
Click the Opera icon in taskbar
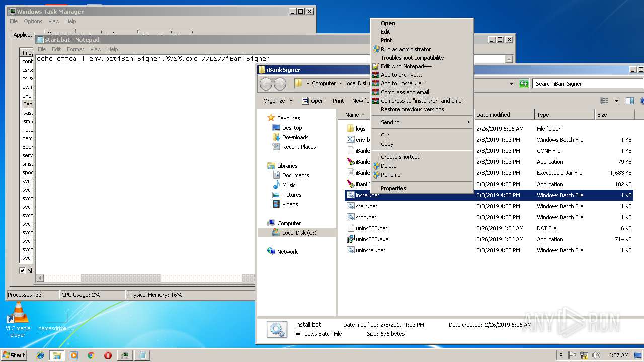point(108,355)
